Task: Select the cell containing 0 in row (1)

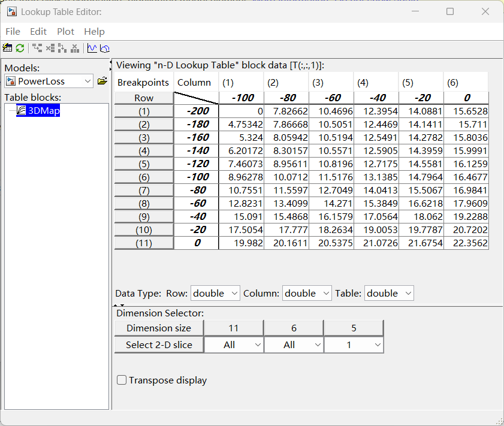Action: [x=242, y=111]
